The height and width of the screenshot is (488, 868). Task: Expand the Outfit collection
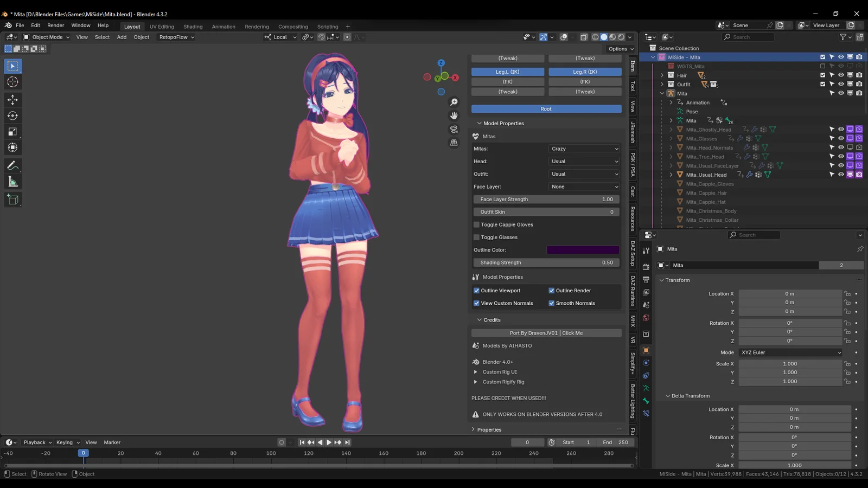point(662,84)
